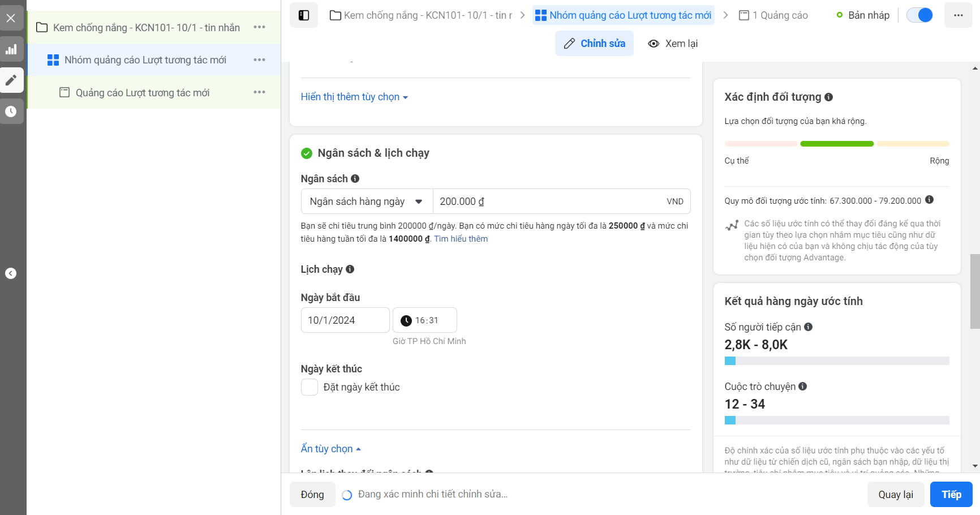Click the Tiếp button
This screenshot has height=515, width=980.
pyautogui.click(x=951, y=495)
